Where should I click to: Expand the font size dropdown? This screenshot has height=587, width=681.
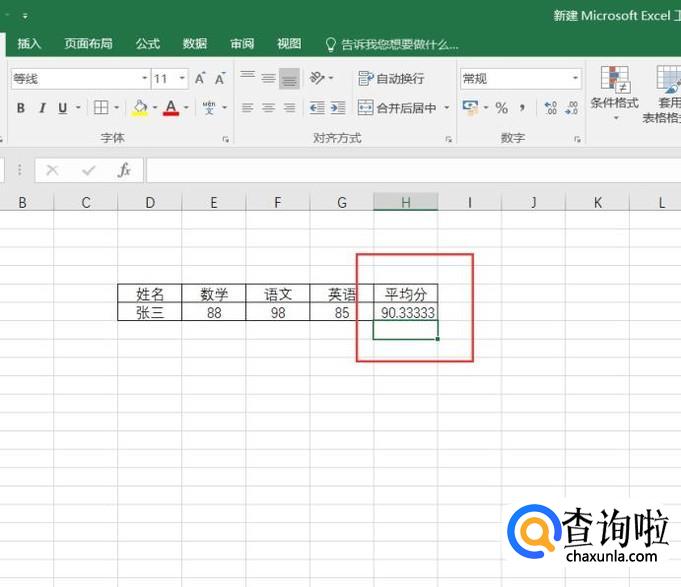click(183, 78)
